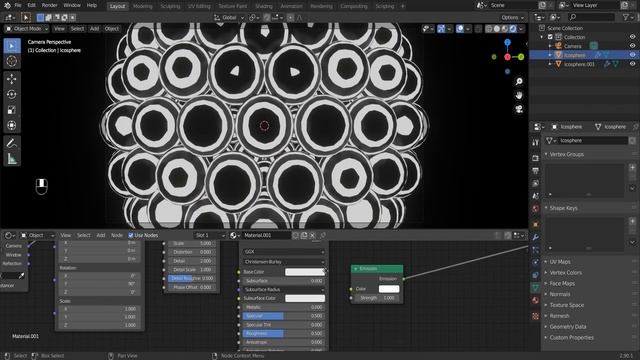This screenshot has width=640, height=360.
Task: Choose the Move tool
Action: (x=12, y=79)
